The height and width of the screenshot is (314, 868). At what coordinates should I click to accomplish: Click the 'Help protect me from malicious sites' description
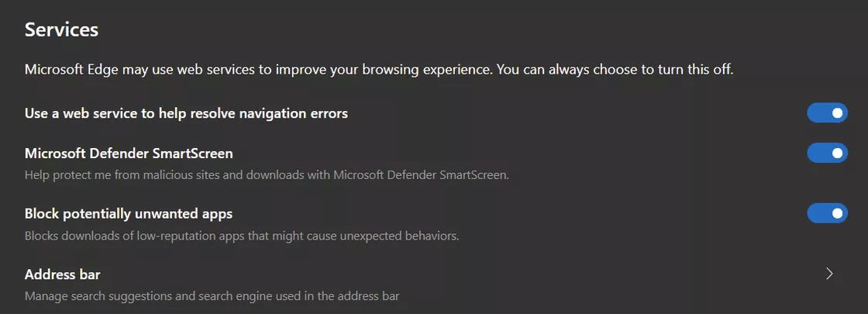point(267,175)
